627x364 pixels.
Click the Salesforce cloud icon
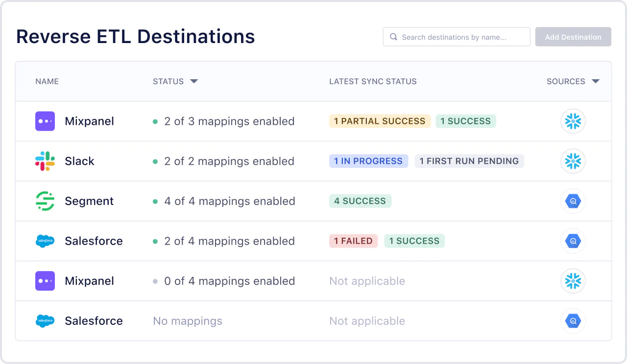pyautogui.click(x=45, y=241)
